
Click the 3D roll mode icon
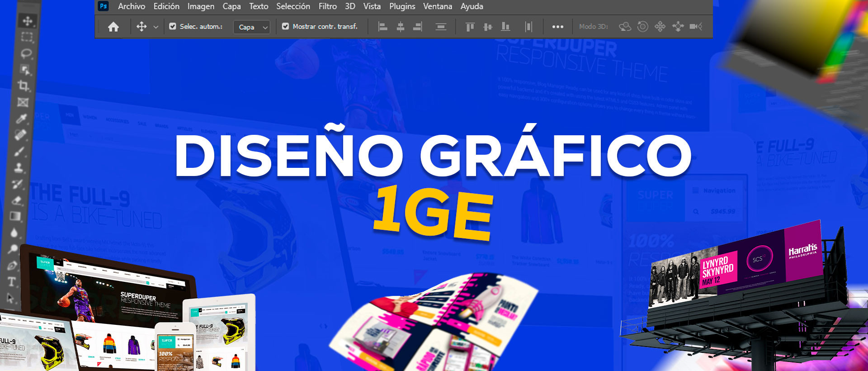pos(642,27)
